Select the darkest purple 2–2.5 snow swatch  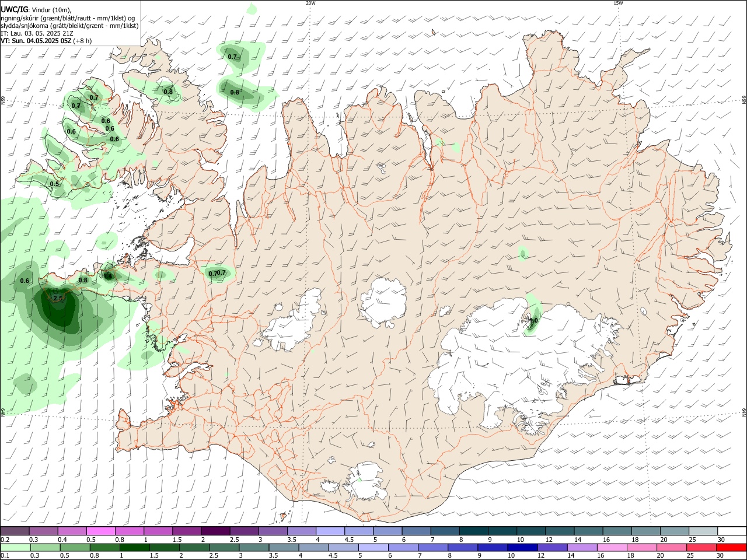point(215,531)
